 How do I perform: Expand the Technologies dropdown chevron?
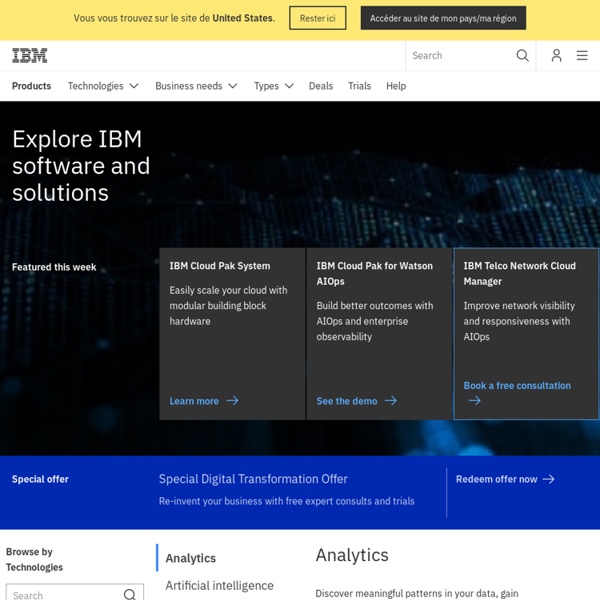[x=134, y=86]
